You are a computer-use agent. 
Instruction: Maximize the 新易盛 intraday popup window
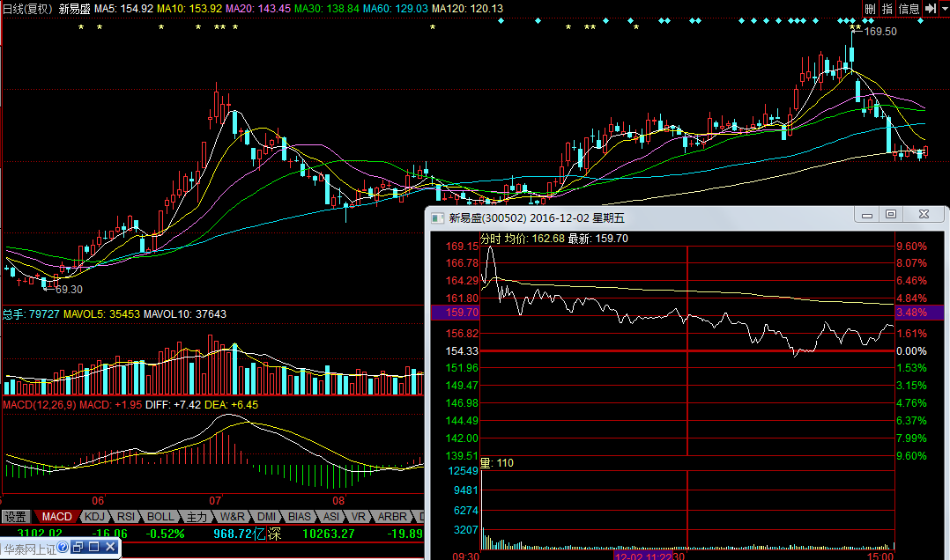891,215
